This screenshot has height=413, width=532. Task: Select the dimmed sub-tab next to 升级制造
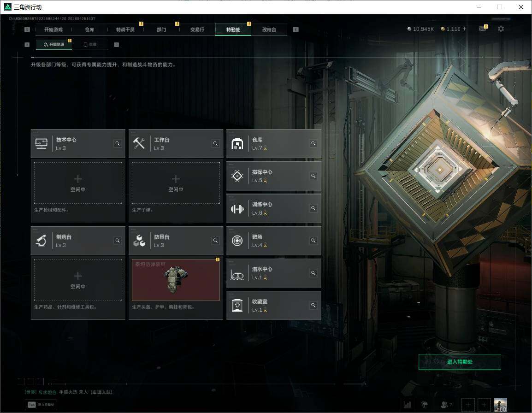[90, 44]
